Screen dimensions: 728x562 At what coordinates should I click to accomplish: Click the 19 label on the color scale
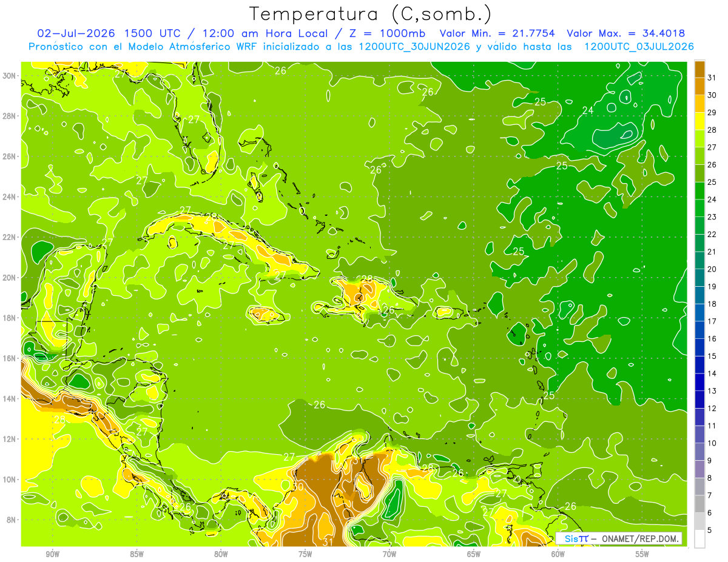(712, 287)
